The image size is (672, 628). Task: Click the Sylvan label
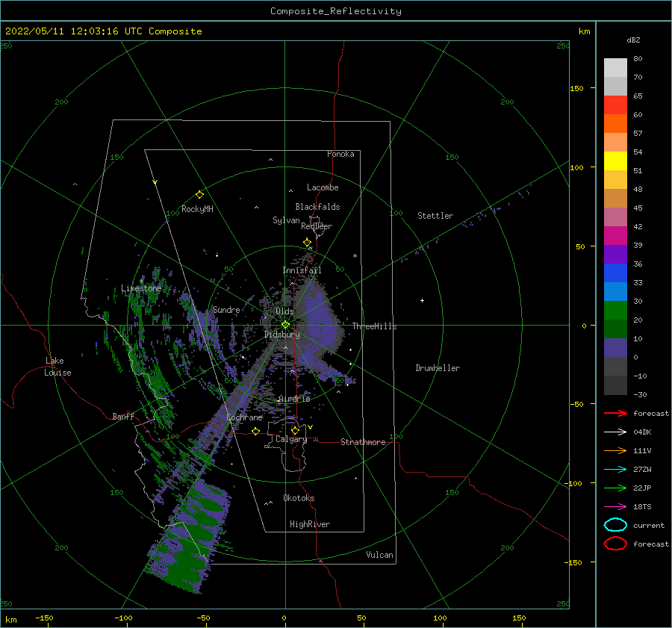(x=286, y=220)
